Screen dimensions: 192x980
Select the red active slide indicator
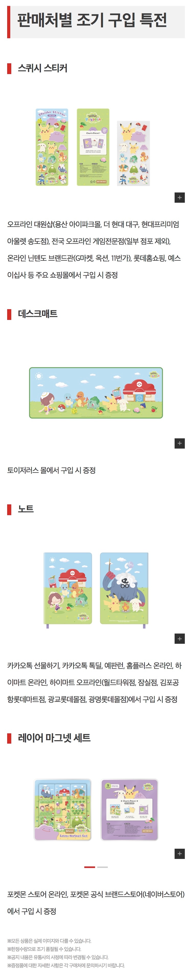tap(90, 867)
